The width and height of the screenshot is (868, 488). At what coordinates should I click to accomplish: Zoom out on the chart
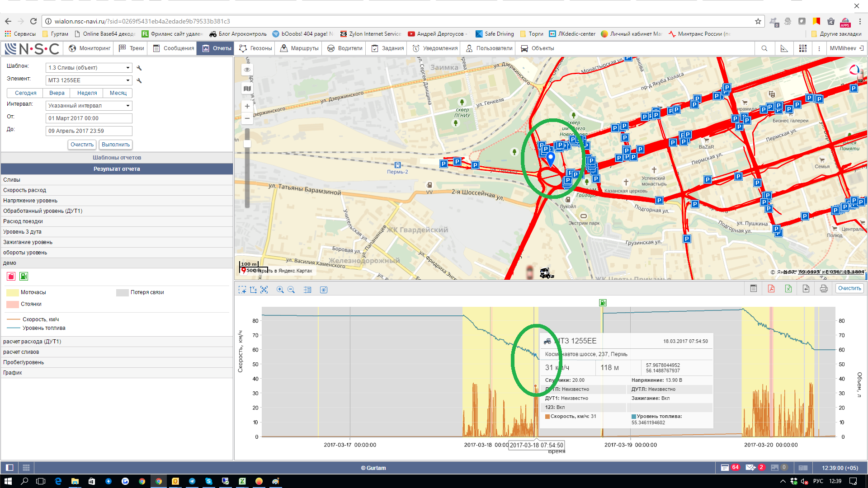pyautogui.click(x=291, y=290)
